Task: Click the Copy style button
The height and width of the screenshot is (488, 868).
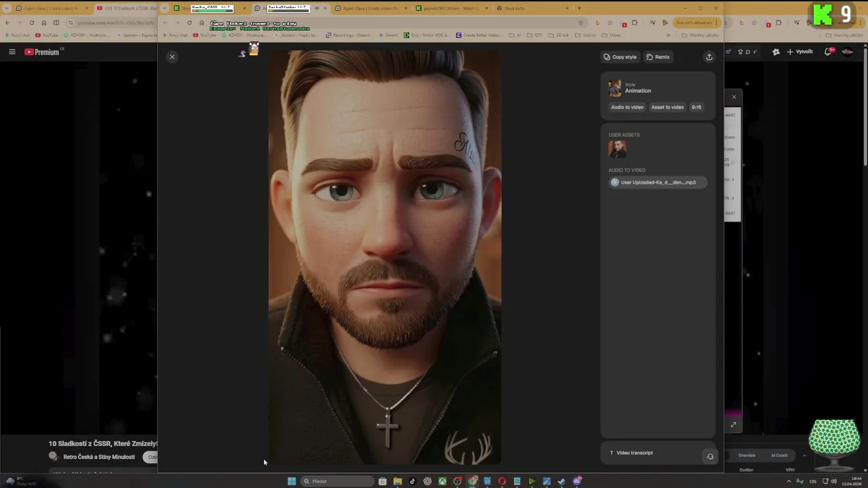Action: (620, 57)
